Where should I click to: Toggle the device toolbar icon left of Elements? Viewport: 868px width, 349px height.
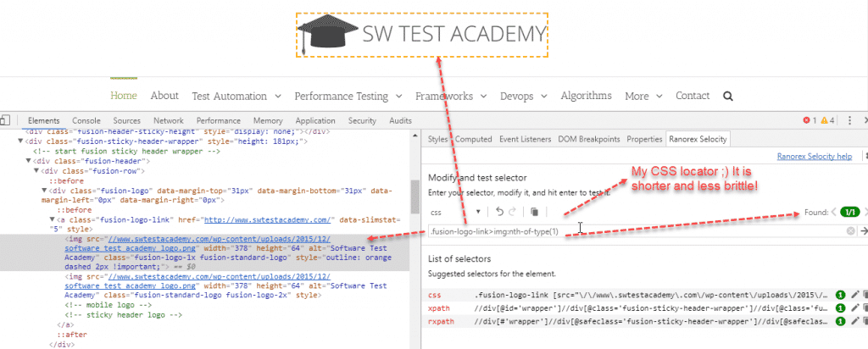coord(7,121)
